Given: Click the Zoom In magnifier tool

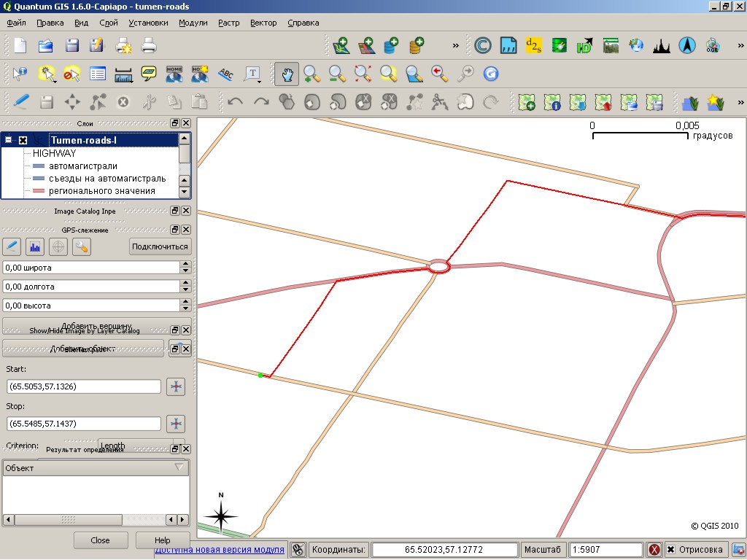Looking at the screenshot, I should 312,74.
